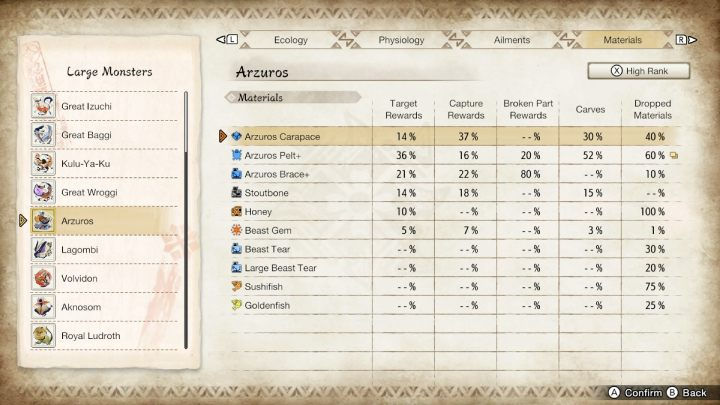Click the Honey material icon
The height and width of the screenshot is (405, 720).
(x=236, y=212)
